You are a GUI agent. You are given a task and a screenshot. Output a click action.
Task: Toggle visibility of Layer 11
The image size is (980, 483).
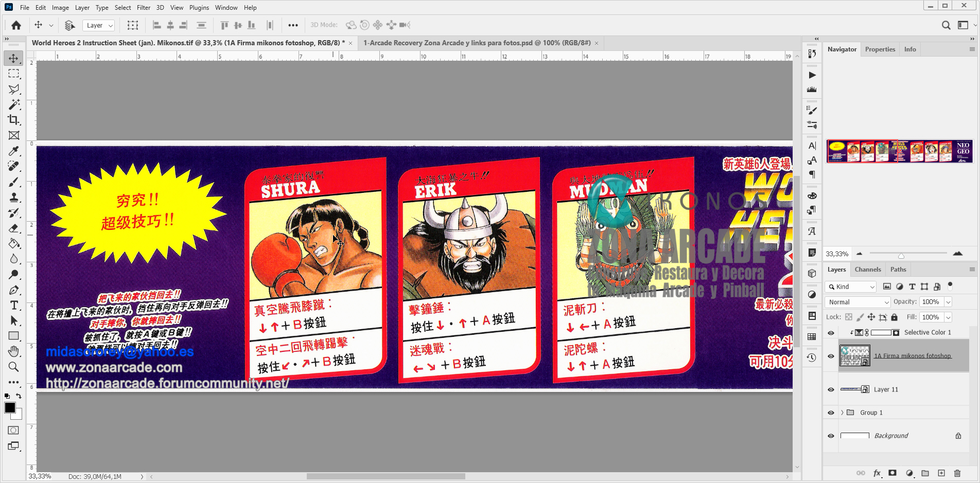[831, 389]
